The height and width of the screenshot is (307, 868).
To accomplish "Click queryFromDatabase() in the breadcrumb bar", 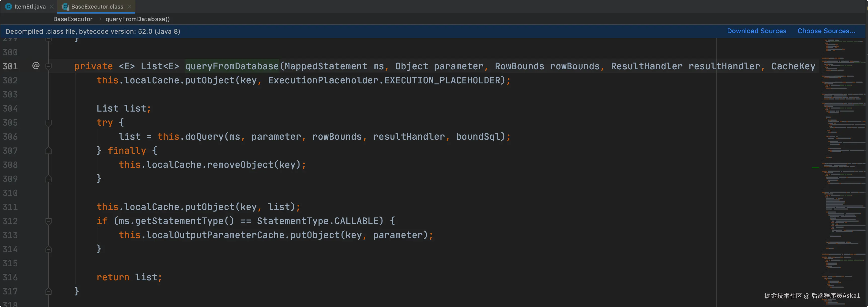I will [138, 19].
